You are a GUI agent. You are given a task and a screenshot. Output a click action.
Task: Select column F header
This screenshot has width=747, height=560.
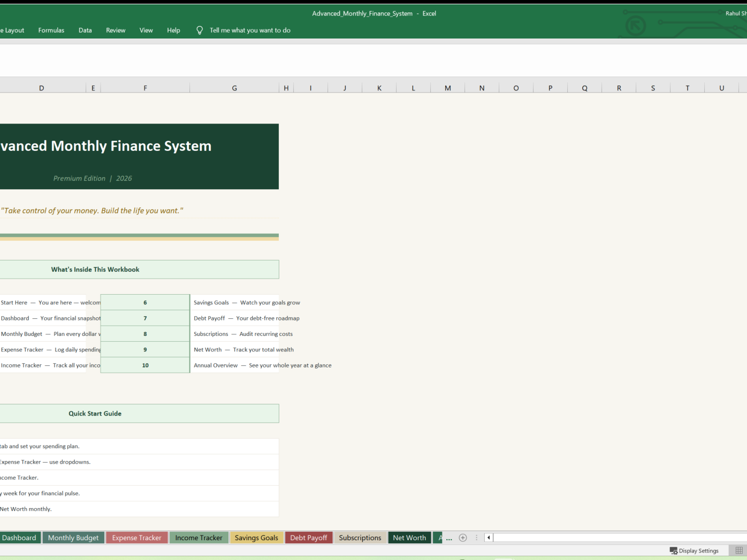point(145,88)
